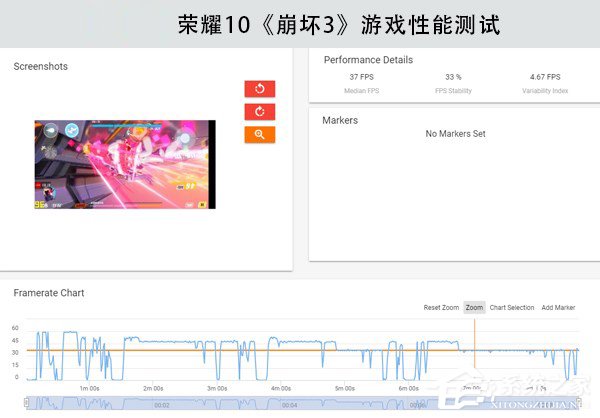Click the Screenshots panel heading
Image resolution: width=600 pixels, height=418 pixels.
point(41,66)
